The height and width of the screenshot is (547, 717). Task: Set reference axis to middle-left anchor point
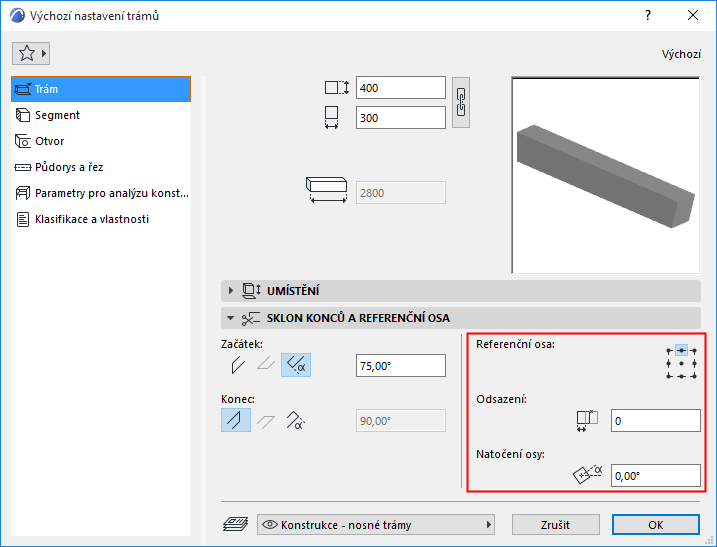pyautogui.click(x=669, y=364)
